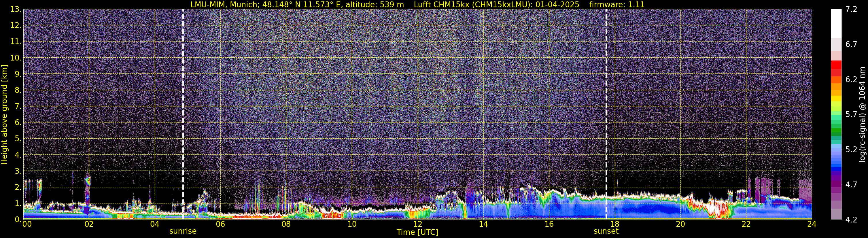This screenshot has width=868, height=238.
Task: Click the dashed white sunset marker line
Action: pyautogui.click(x=606, y=114)
